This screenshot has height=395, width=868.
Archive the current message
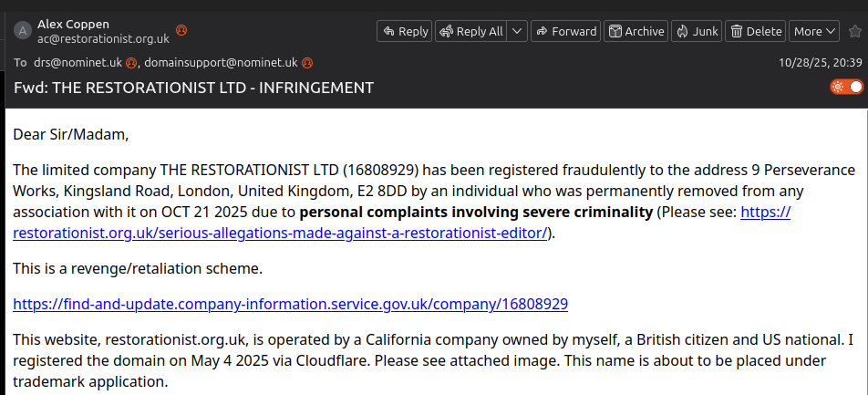(x=635, y=31)
